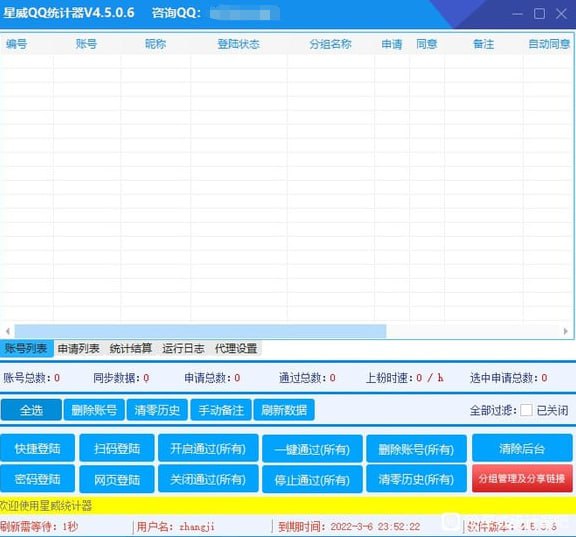The height and width of the screenshot is (537, 576).
Task: Toggle the 全部过滤 checkbox
Action: pos(526,410)
